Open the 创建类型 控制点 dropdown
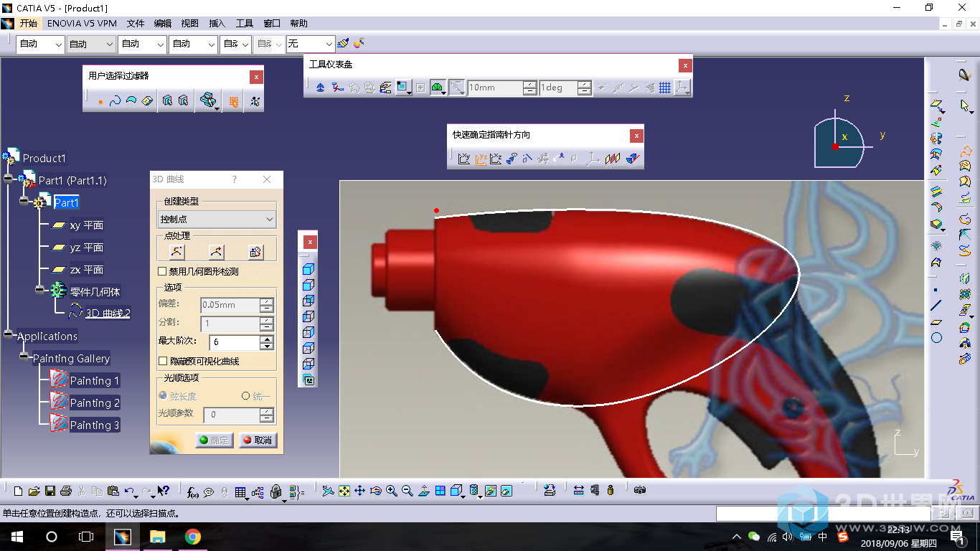 tap(217, 219)
